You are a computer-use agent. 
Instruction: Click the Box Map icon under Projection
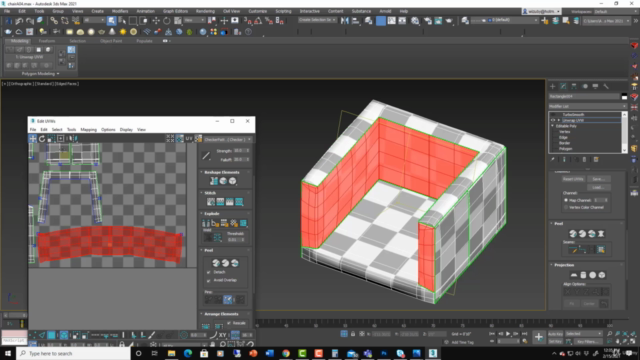click(x=602, y=275)
